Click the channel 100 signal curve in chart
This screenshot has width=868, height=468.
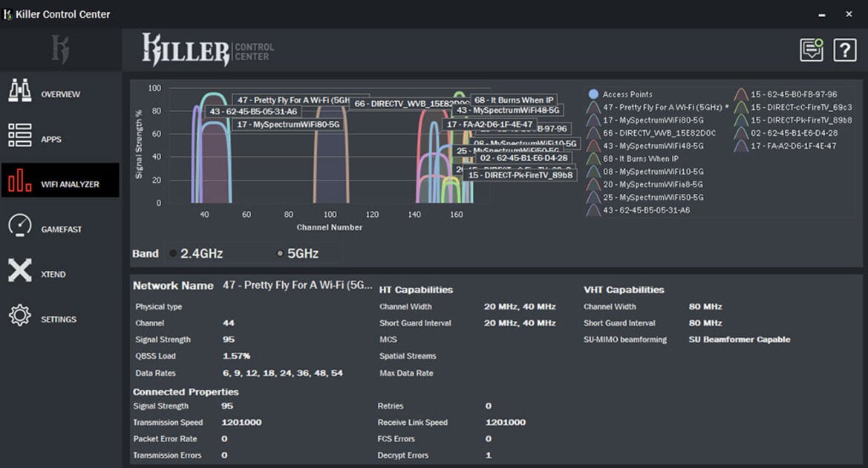(331, 155)
